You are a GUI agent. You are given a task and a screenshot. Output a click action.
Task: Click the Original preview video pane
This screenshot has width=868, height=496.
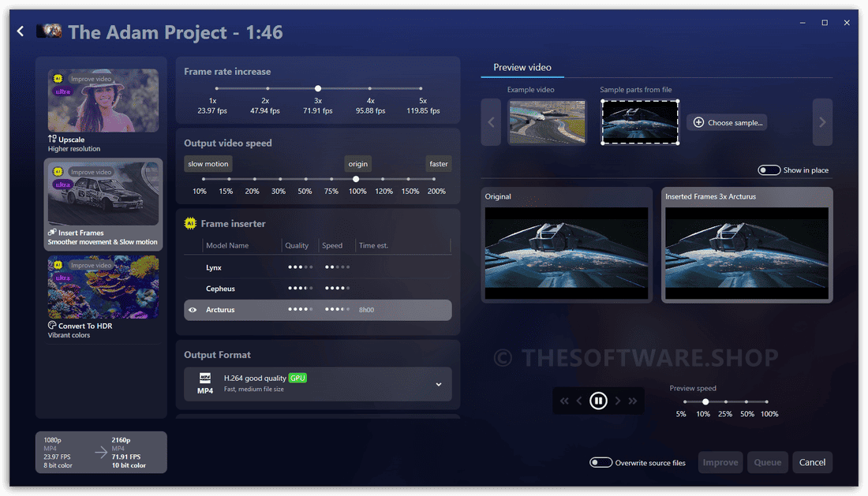click(567, 245)
